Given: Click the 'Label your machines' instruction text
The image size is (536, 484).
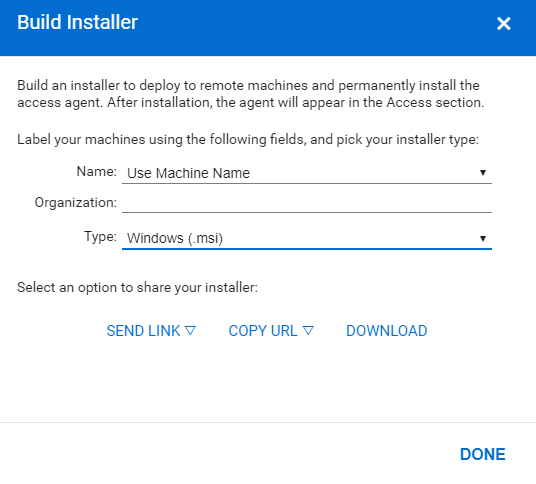Looking at the screenshot, I should point(248,139).
